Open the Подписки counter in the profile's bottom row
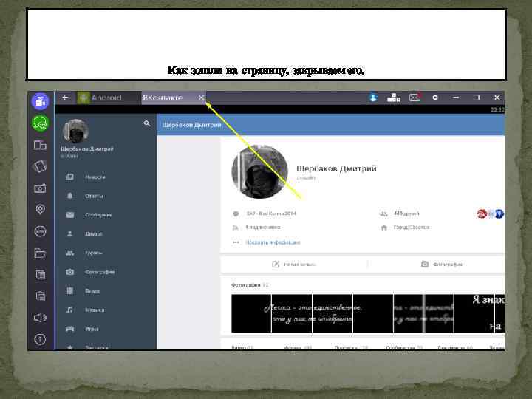This screenshot has height=399, width=532. pos(351,347)
